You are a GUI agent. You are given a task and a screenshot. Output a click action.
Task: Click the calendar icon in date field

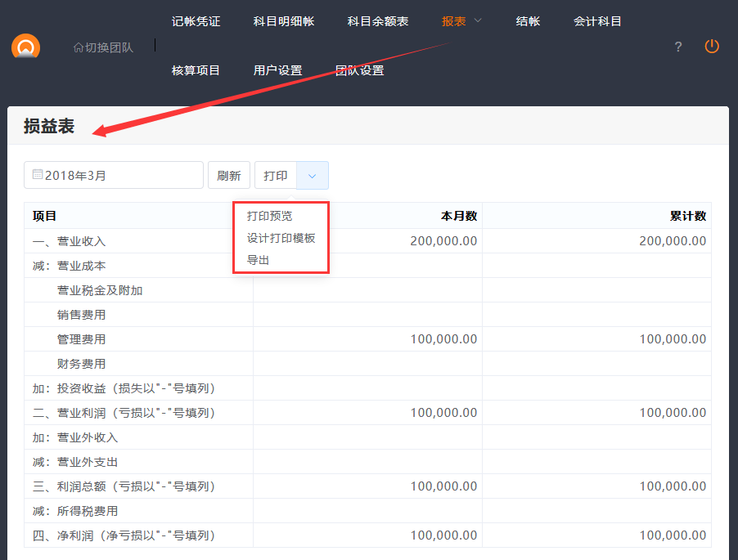(38, 175)
